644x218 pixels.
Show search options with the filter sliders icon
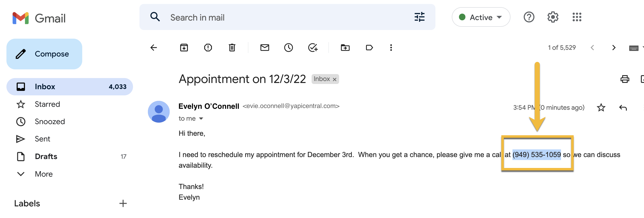click(x=419, y=17)
